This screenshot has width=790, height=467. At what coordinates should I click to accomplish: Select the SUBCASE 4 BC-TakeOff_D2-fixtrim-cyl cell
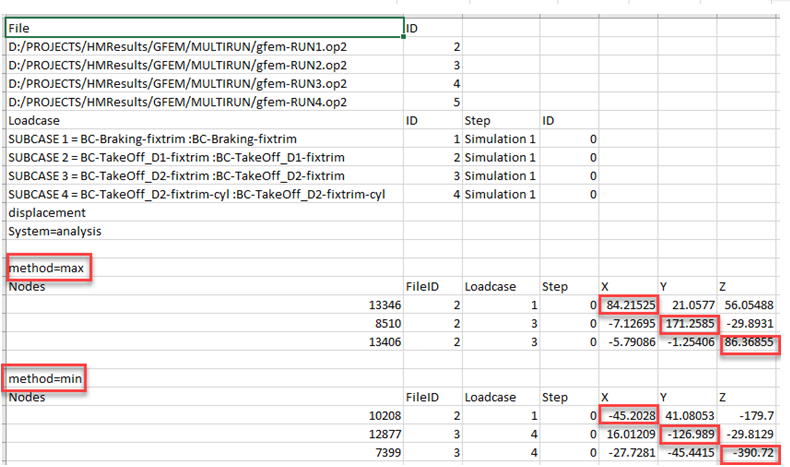coord(204,194)
